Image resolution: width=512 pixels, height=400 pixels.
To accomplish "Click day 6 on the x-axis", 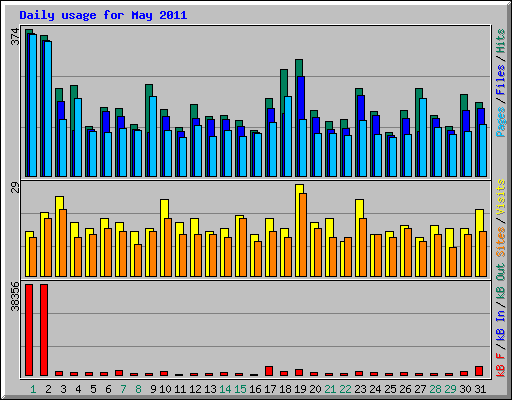I will coord(108,389).
